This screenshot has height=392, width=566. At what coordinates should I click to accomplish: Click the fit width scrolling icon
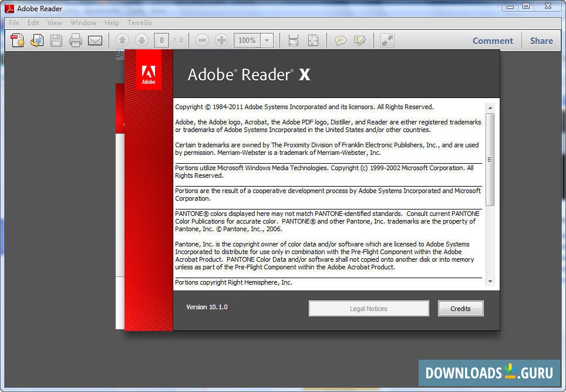pyautogui.click(x=294, y=40)
